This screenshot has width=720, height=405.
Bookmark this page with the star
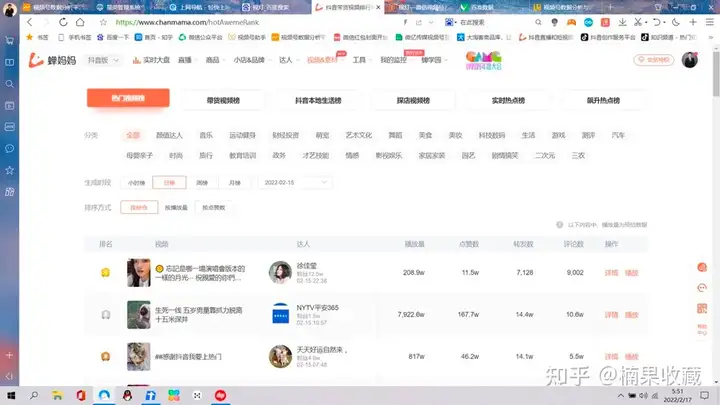(x=103, y=22)
